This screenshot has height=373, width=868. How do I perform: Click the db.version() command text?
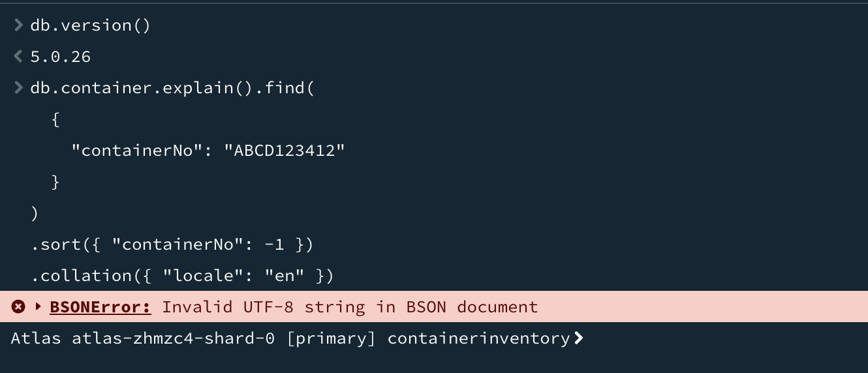90,25
